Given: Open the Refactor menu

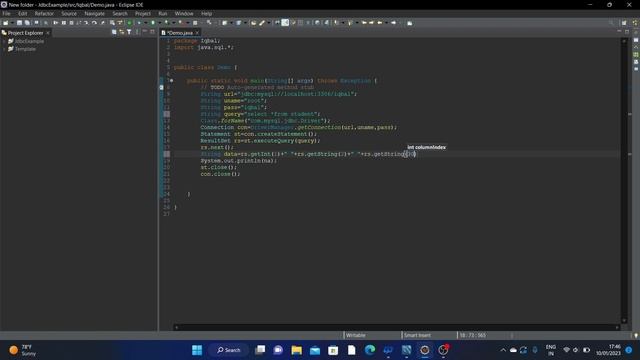Looking at the screenshot, I should [x=44, y=13].
